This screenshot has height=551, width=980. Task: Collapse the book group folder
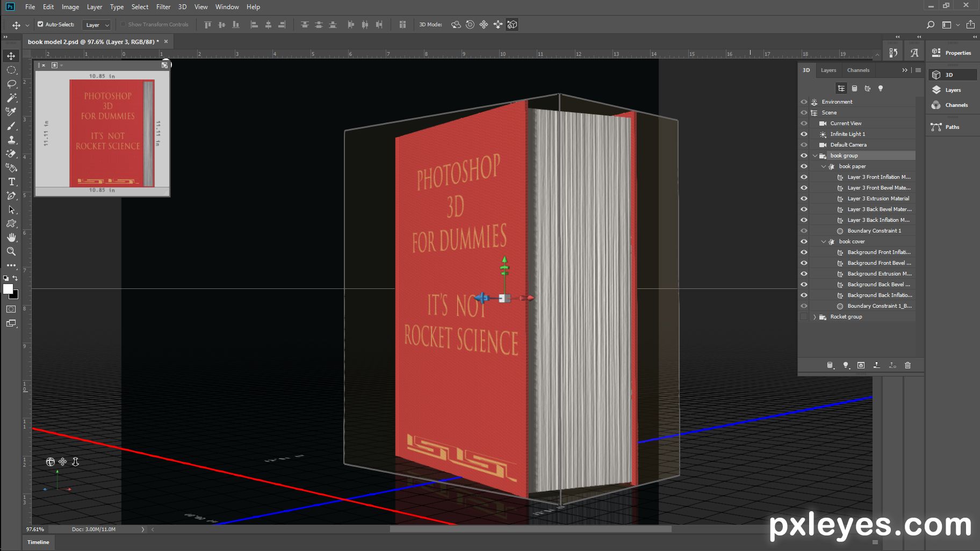pos(815,156)
